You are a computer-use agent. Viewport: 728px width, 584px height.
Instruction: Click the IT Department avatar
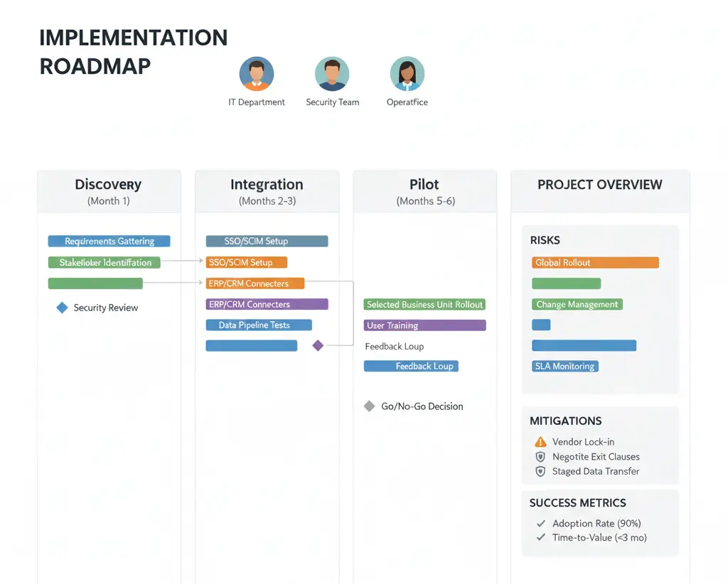257,74
